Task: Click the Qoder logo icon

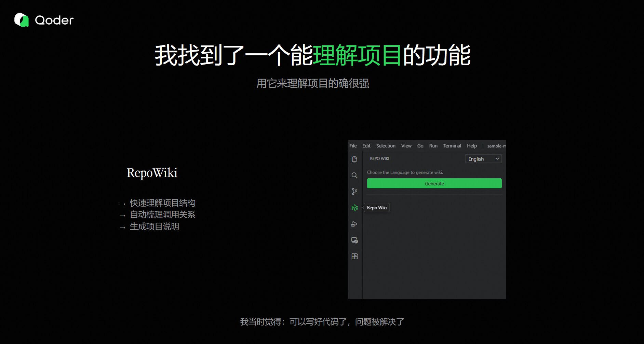Action: click(x=22, y=20)
